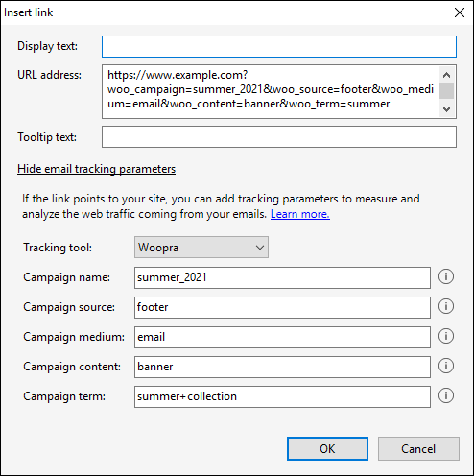
Task: Click Hide email tracking parameters link
Action: pyautogui.click(x=96, y=169)
